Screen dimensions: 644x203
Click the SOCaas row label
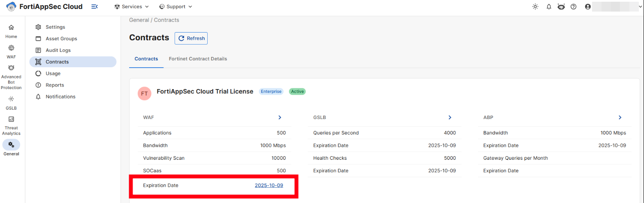pos(152,171)
